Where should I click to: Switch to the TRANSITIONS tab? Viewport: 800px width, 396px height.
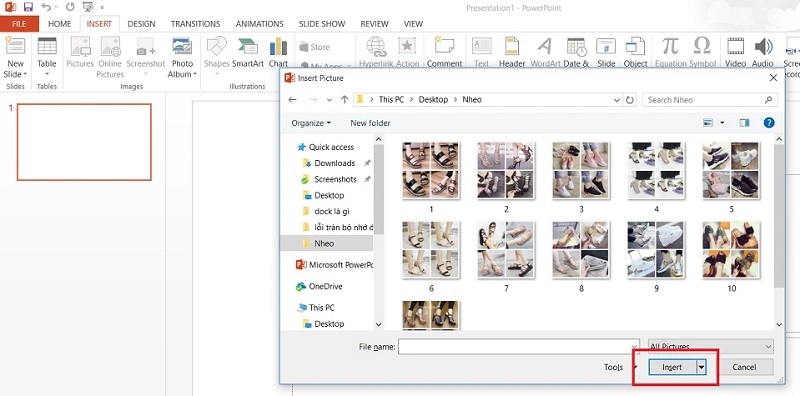pos(195,24)
